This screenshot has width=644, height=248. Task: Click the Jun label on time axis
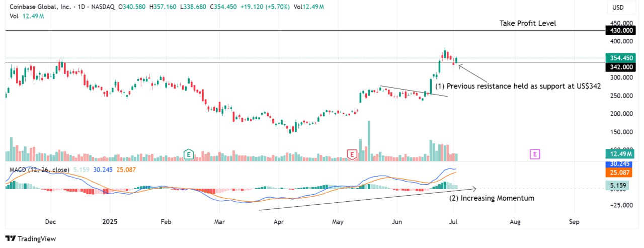pos(397,221)
